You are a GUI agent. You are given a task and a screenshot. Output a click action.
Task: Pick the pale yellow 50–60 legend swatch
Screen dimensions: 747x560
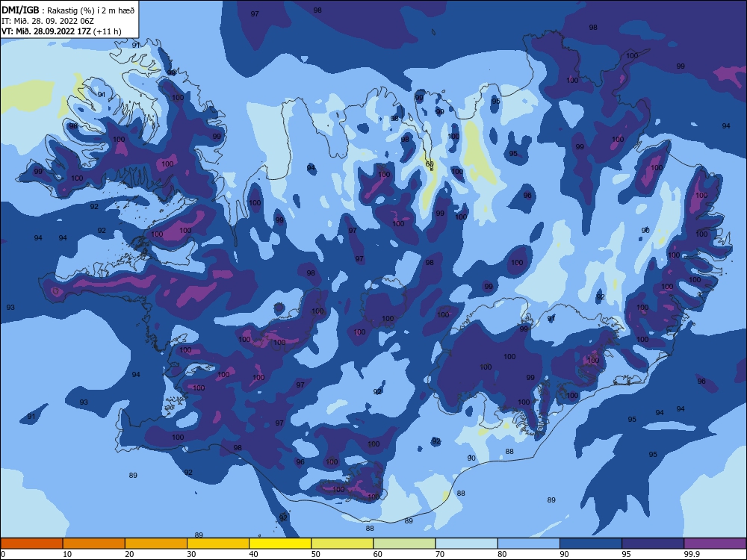point(343,544)
